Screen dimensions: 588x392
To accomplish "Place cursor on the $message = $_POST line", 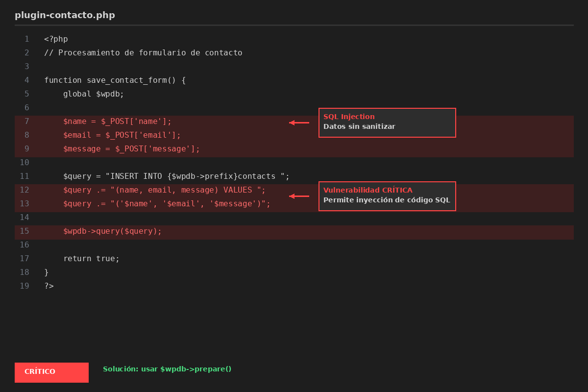I will [131, 149].
